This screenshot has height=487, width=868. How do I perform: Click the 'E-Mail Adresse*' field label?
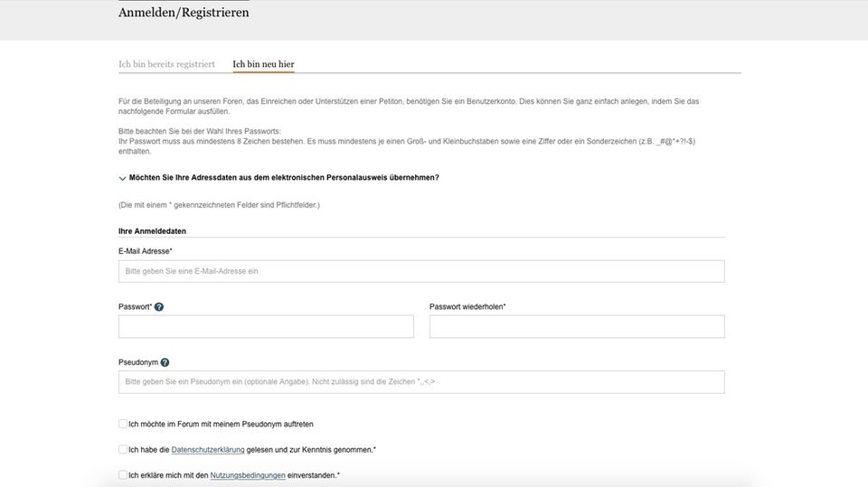145,251
